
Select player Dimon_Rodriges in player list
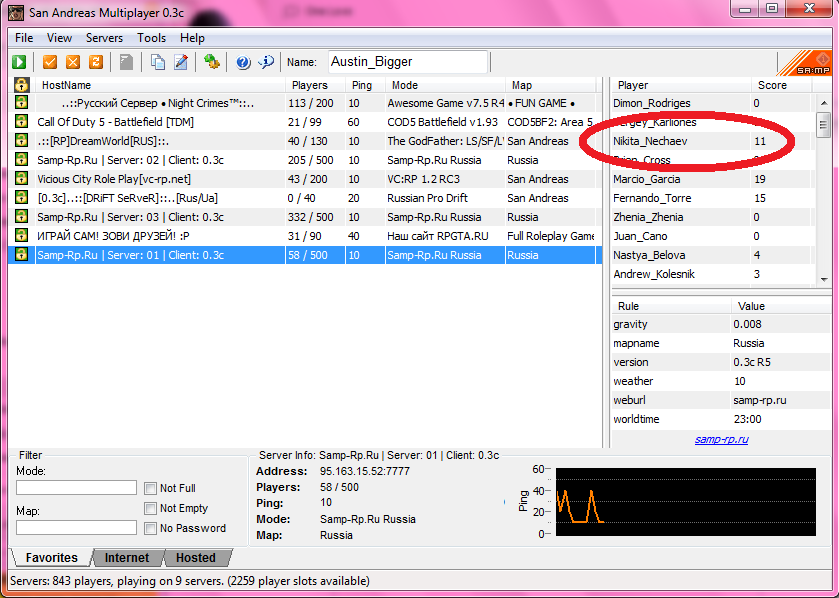tap(714, 103)
